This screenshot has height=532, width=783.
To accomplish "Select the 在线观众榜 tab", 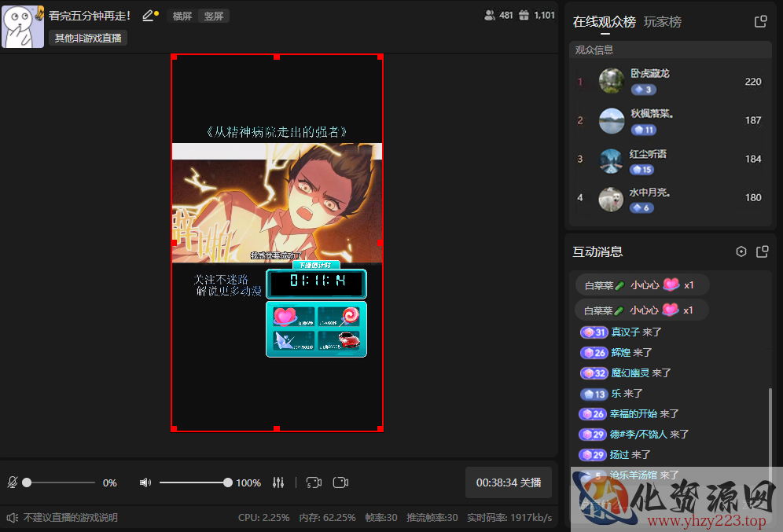I will point(605,22).
